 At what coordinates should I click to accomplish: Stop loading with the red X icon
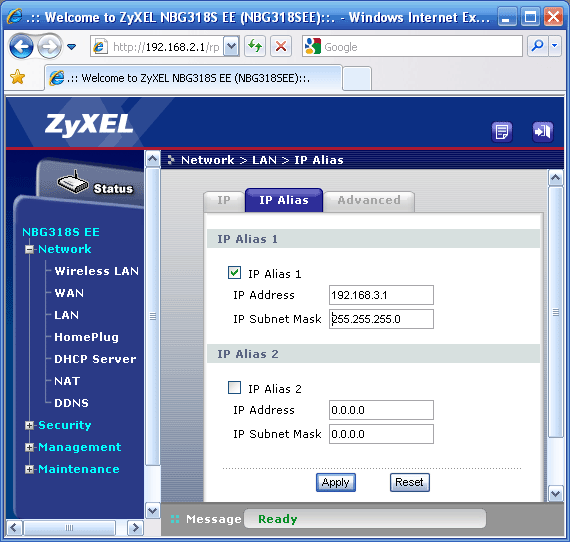(281, 46)
